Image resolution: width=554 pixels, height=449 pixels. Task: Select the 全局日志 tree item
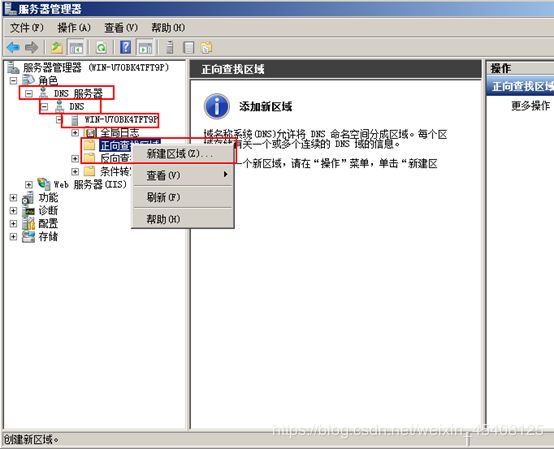119,133
